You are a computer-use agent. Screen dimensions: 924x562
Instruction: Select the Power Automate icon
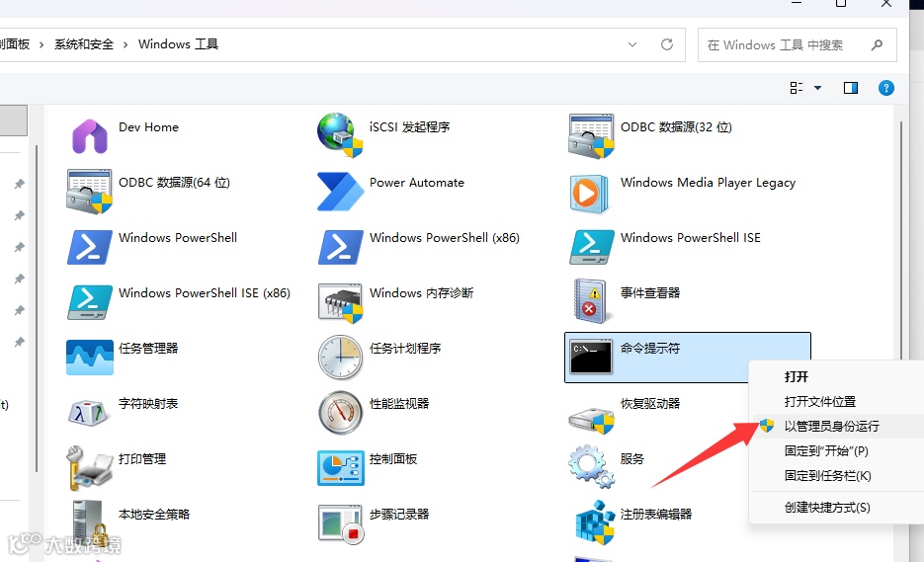340,192
